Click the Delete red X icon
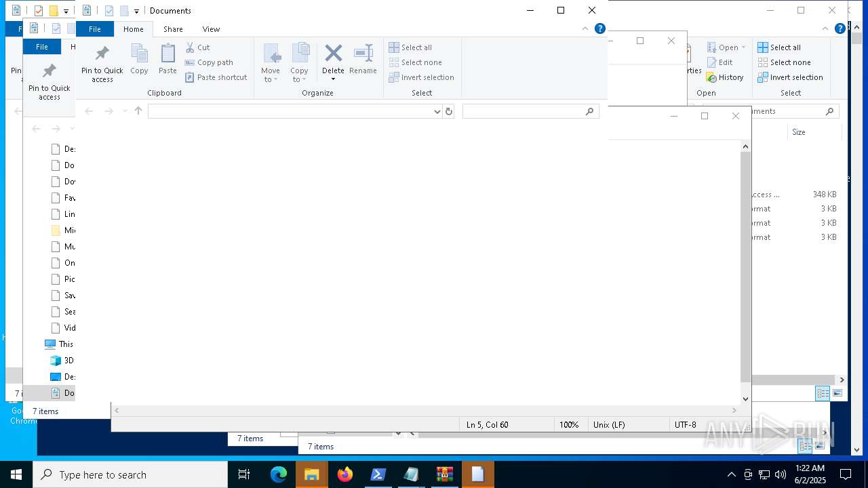Viewport: 868px width, 488px height. click(333, 54)
